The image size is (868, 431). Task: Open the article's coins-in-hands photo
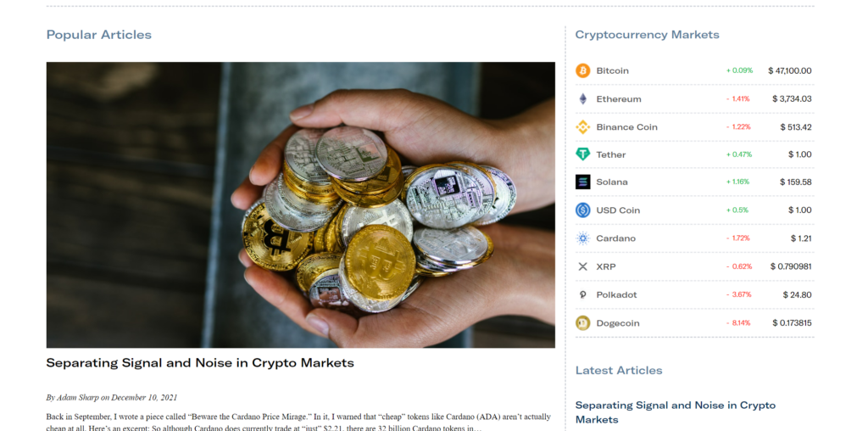click(x=301, y=205)
